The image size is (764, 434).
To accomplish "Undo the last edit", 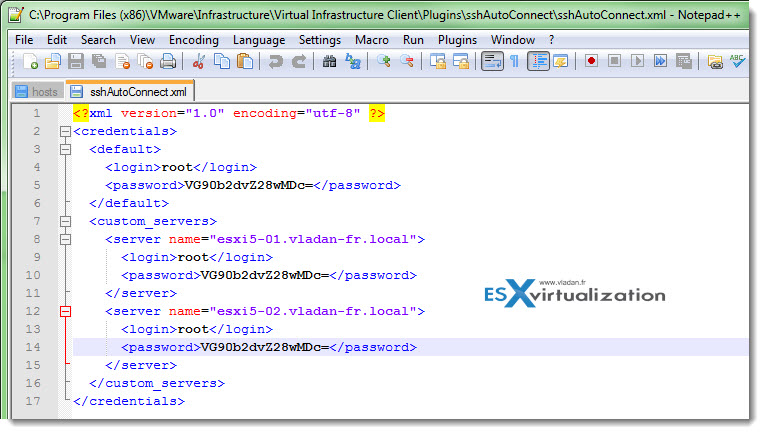I will [275, 61].
